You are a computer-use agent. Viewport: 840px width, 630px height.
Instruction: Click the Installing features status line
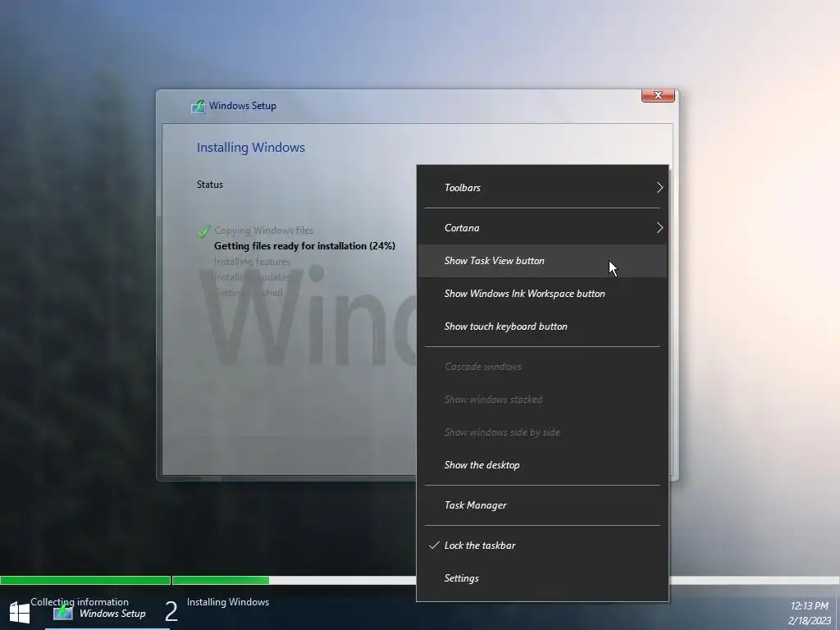tap(252, 262)
